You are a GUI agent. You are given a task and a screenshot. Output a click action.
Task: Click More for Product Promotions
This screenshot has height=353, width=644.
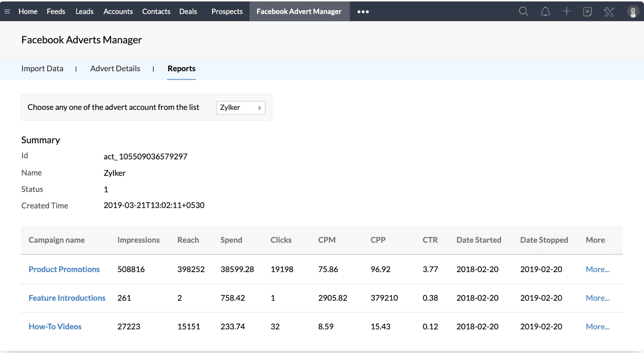coord(598,269)
